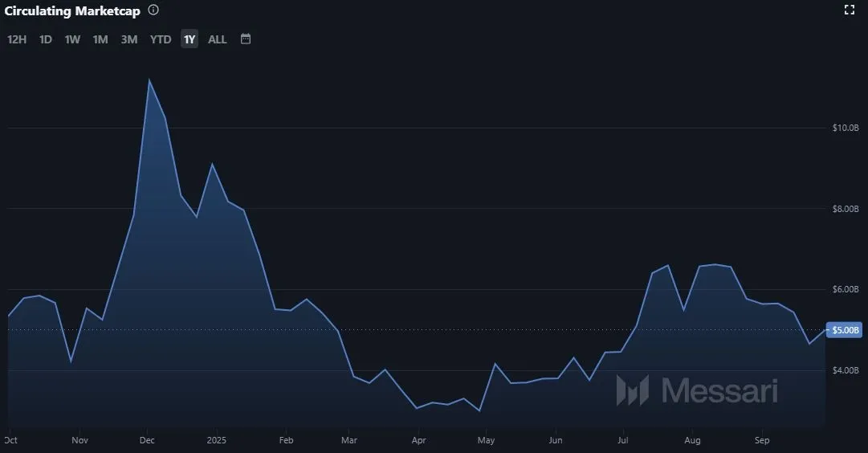This screenshot has width=868, height=453.
Task: Click the Messari logo watermark
Action: tap(696, 390)
